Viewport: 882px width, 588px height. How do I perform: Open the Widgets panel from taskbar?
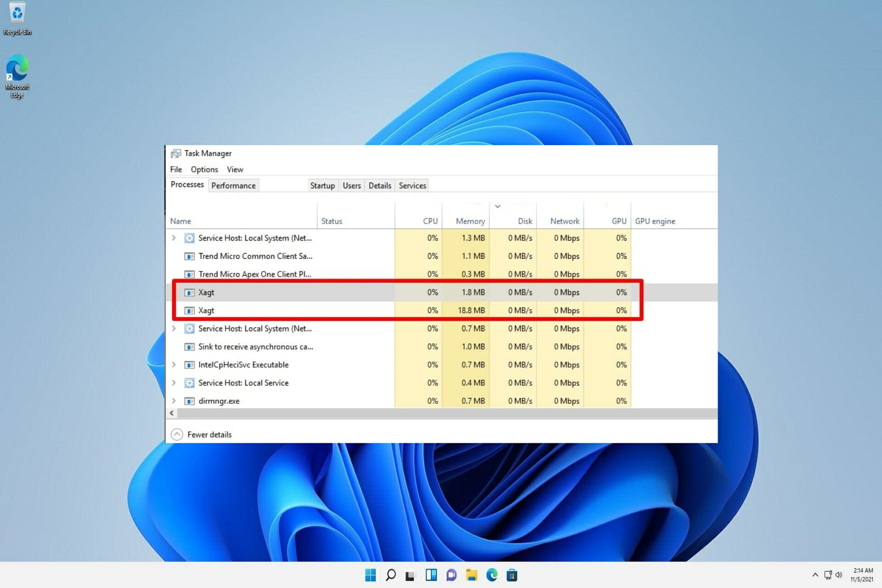click(431, 575)
